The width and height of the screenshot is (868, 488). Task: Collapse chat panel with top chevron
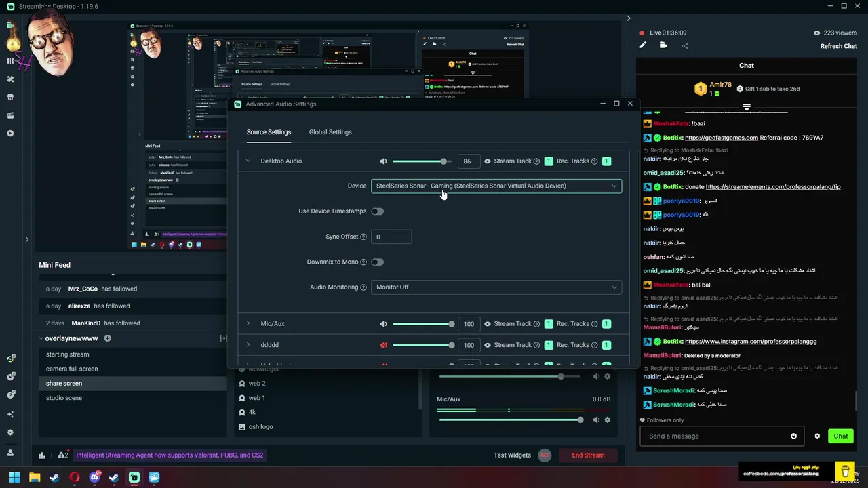click(629, 18)
